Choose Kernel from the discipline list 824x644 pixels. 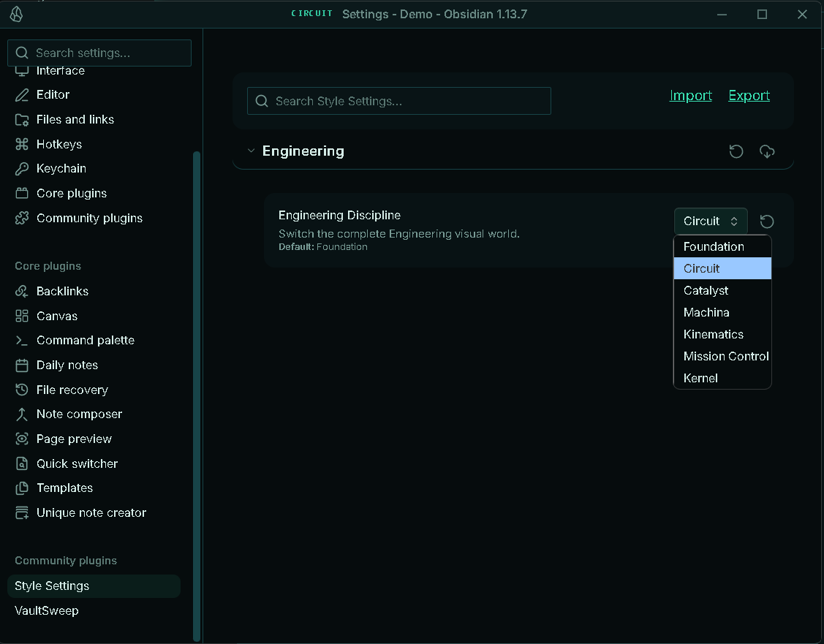point(722,378)
